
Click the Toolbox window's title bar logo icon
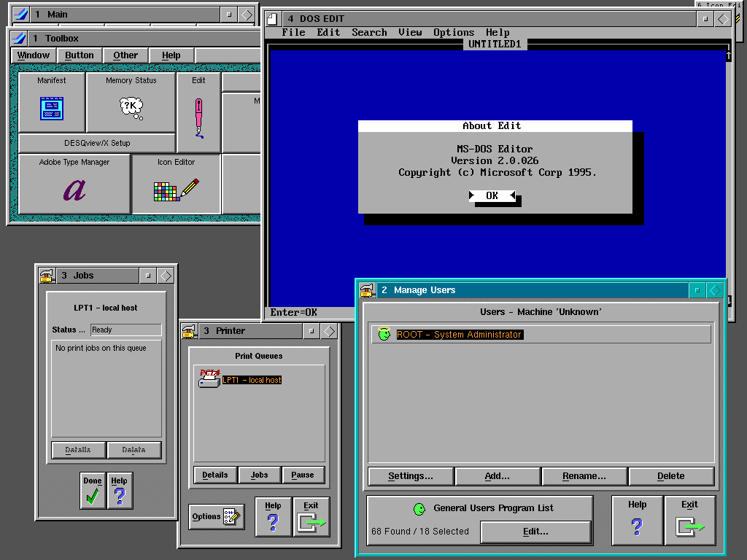18,38
